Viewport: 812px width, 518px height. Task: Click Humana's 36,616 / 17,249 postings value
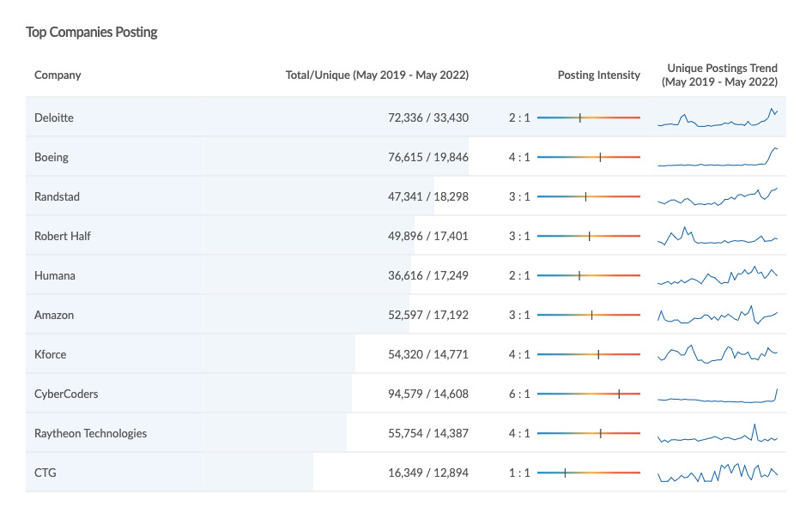point(428,275)
